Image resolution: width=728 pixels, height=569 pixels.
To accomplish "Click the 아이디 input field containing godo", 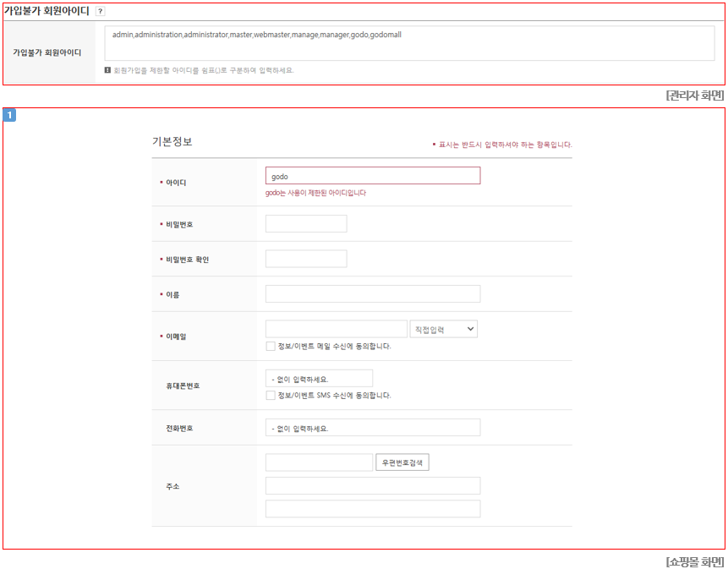I will (373, 176).
